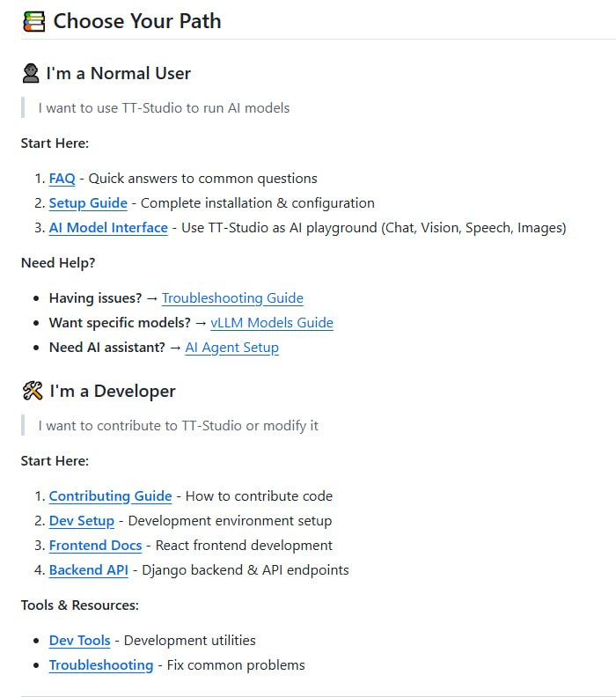Screen dimensions: 616x697
Task: Open the Frontend Docs link
Action: pos(95,546)
